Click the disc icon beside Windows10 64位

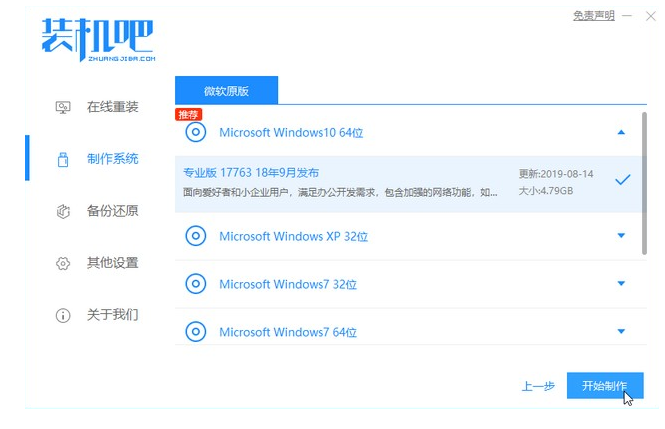tap(196, 132)
